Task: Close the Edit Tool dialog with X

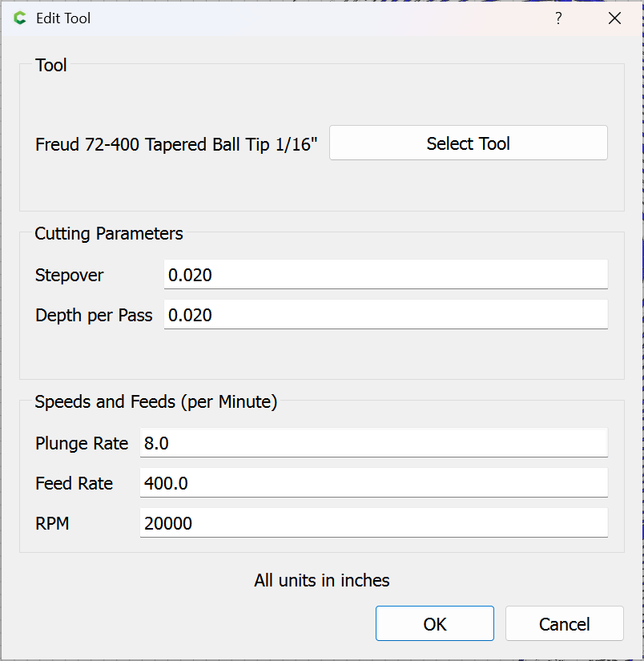Action: tap(614, 18)
